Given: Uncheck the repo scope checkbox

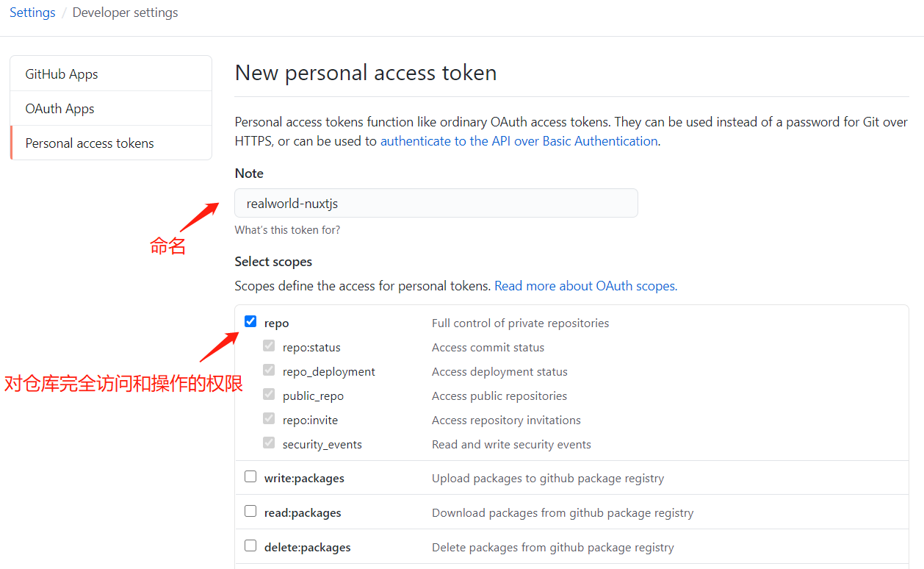Looking at the screenshot, I should [x=250, y=321].
